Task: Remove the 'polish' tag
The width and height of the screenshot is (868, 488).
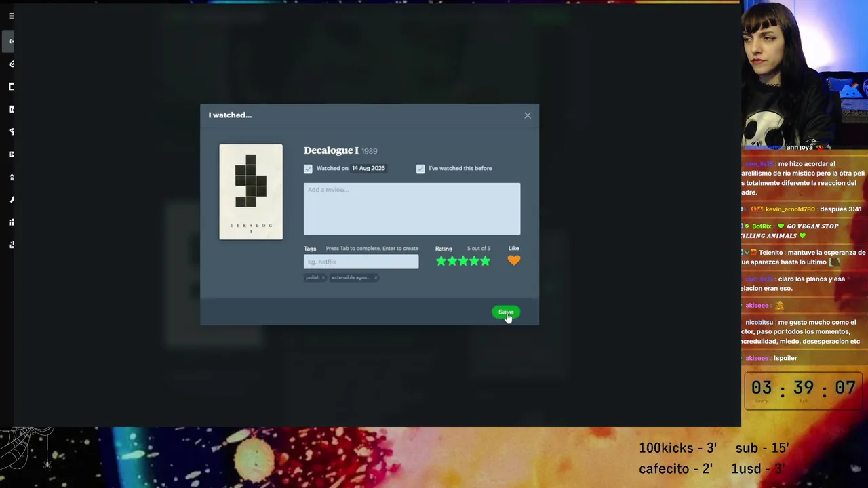Action: [x=323, y=277]
